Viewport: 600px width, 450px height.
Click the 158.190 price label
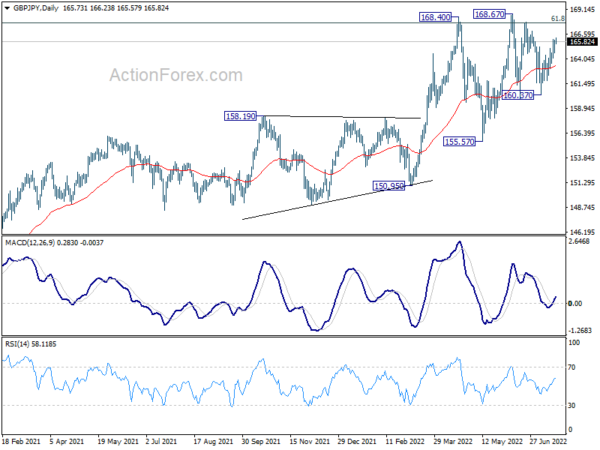[x=240, y=116]
